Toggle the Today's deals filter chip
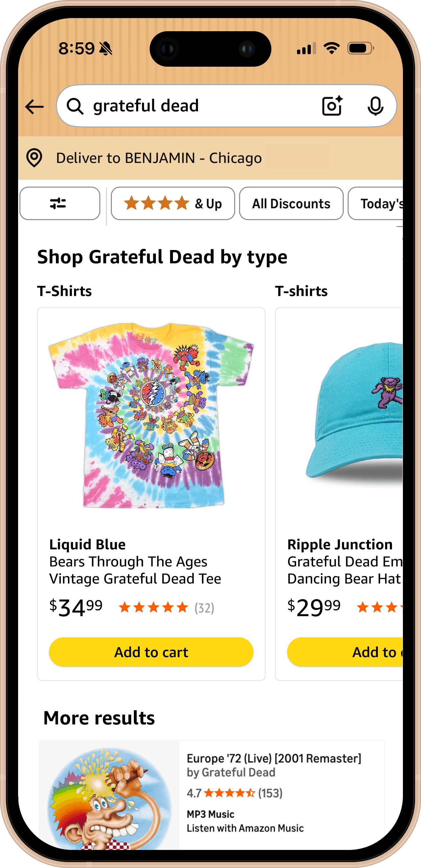This screenshot has height=868, width=421. 376,203
